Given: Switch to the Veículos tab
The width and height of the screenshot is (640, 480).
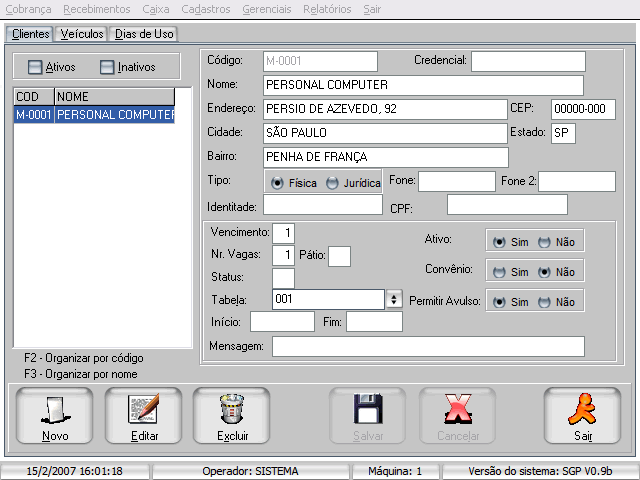Looking at the screenshot, I should pyautogui.click(x=82, y=34).
